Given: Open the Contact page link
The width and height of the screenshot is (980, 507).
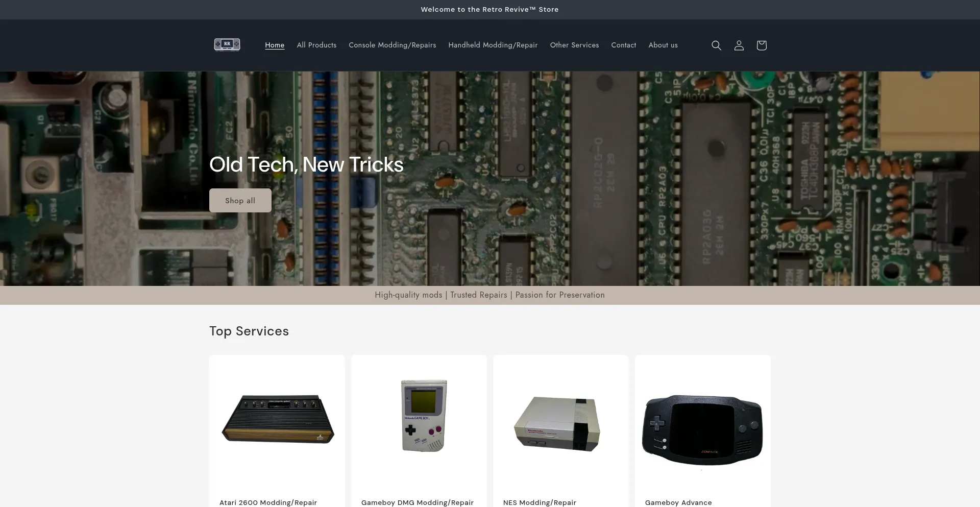Looking at the screenshot, I should click(623, 45).
